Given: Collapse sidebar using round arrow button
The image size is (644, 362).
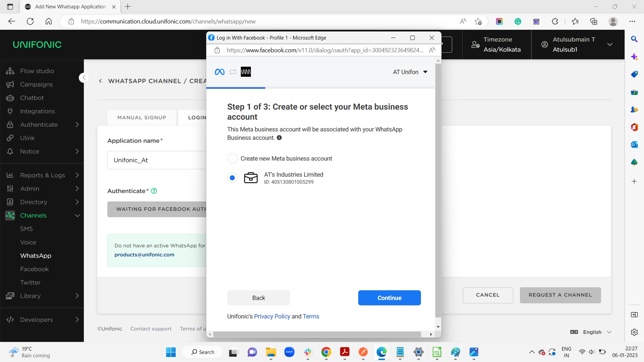Looking at the screenshot, I should tap(84, 78).
